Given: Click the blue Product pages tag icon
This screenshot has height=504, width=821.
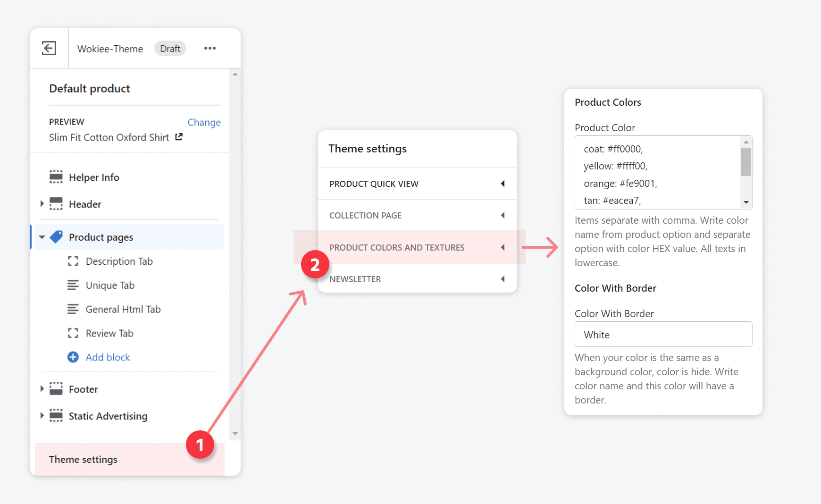Looking at the screenshot, I should click(x=56, y=237).
